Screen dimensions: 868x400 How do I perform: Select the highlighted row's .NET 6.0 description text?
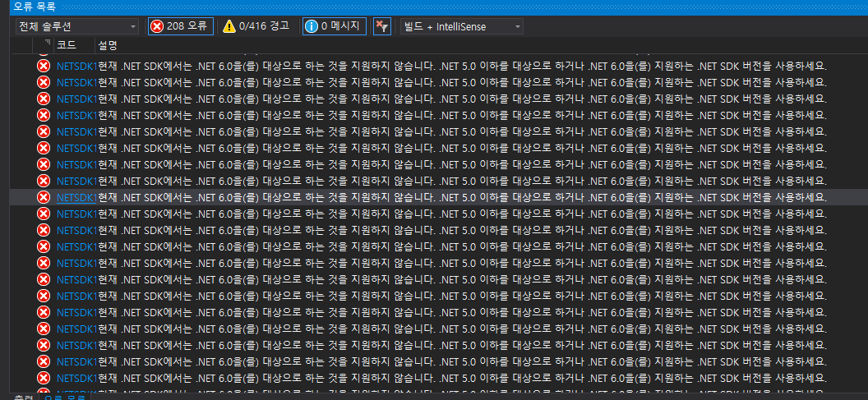coord(463,197)
